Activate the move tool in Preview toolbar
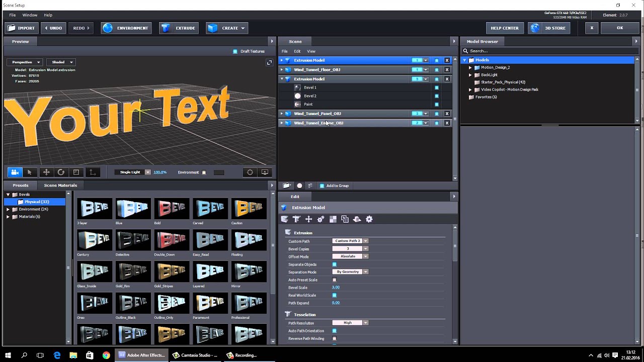The width and height of the screenshot is (644, 362). point(46,172)
